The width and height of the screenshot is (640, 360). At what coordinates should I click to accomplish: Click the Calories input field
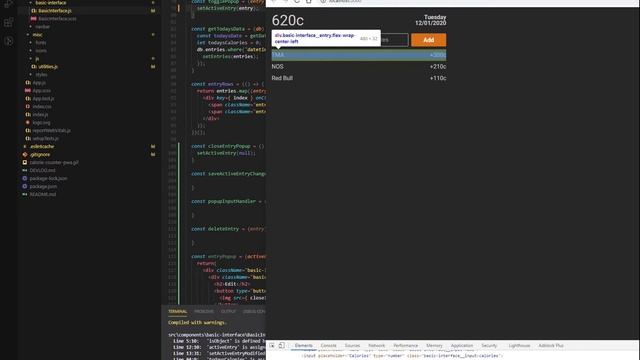(x=394, y=40)
